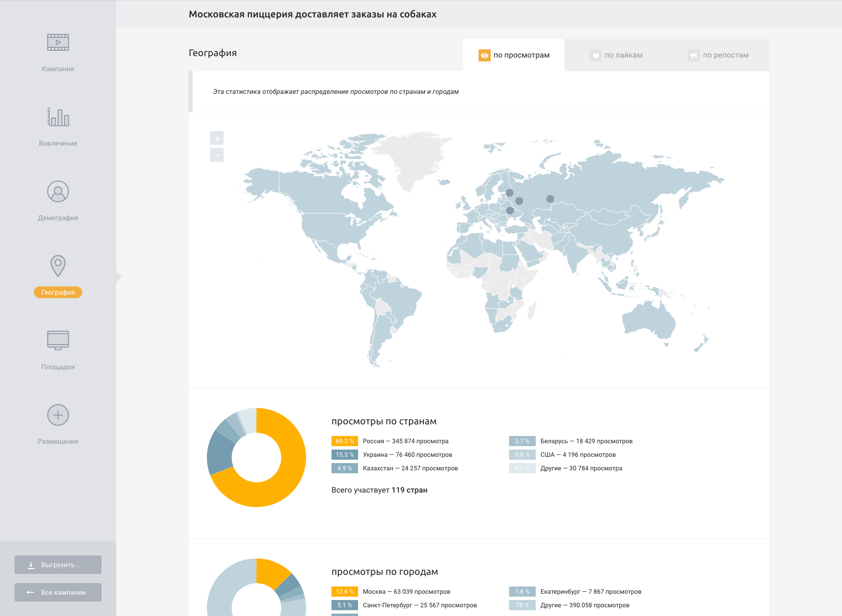Open the Демография sidebar section
This screenshot has width=842, height=616.
pyautogui.click(x=58, y=218)
